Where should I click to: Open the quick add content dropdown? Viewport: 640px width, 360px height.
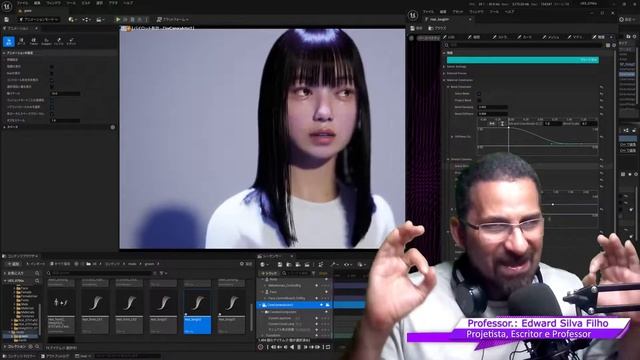coord(73,19)
